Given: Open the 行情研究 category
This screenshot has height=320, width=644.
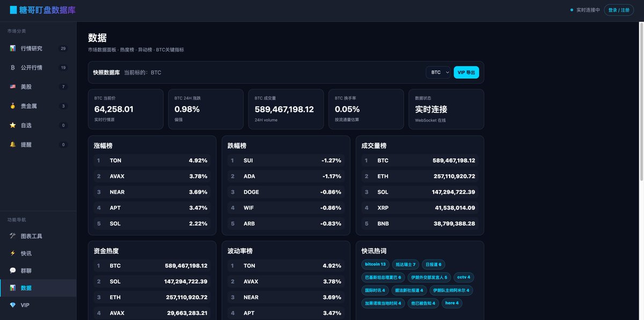Looking at the screenshot, I should [38, 48].
